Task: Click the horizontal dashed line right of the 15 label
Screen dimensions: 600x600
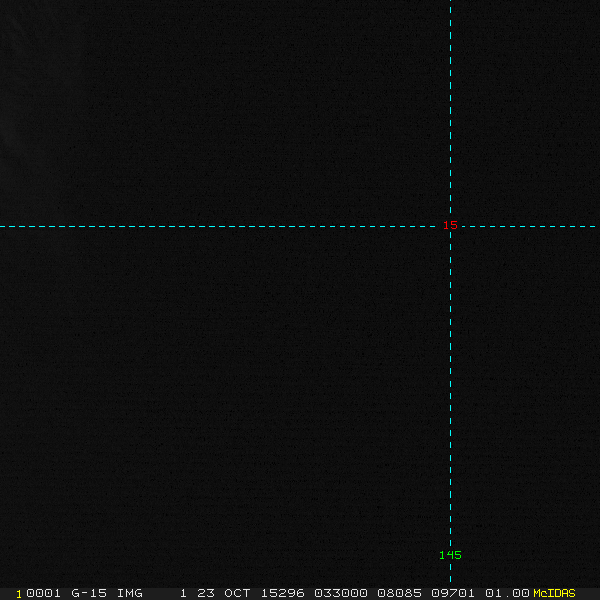Action: 530,227
